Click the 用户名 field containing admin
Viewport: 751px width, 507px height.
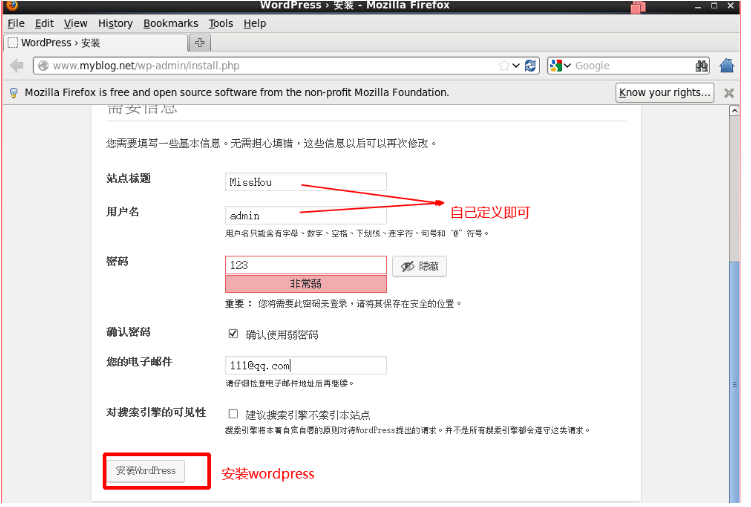pos(306,215)
